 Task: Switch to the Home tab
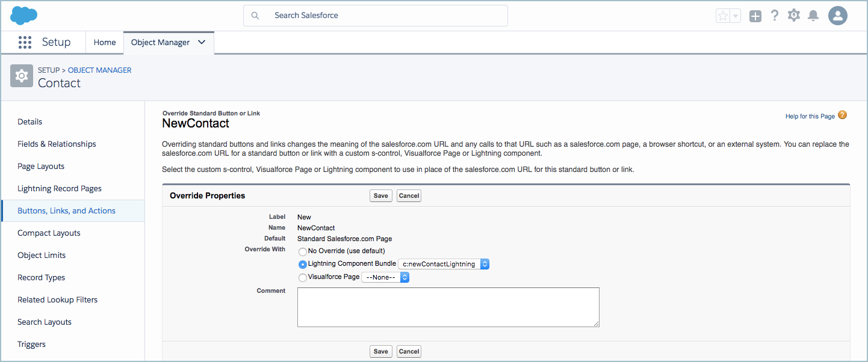click(105, 42)
